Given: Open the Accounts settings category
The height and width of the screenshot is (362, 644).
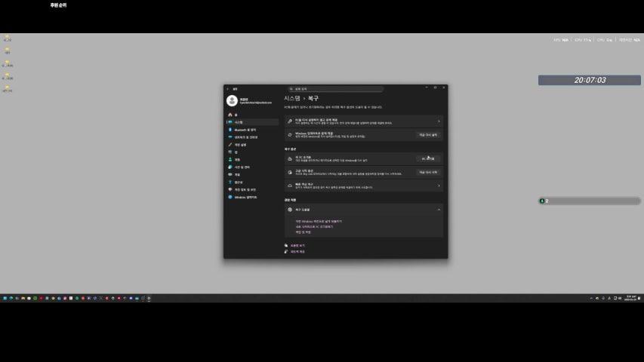Looking at the screenshot, I should tap(252, 160).
